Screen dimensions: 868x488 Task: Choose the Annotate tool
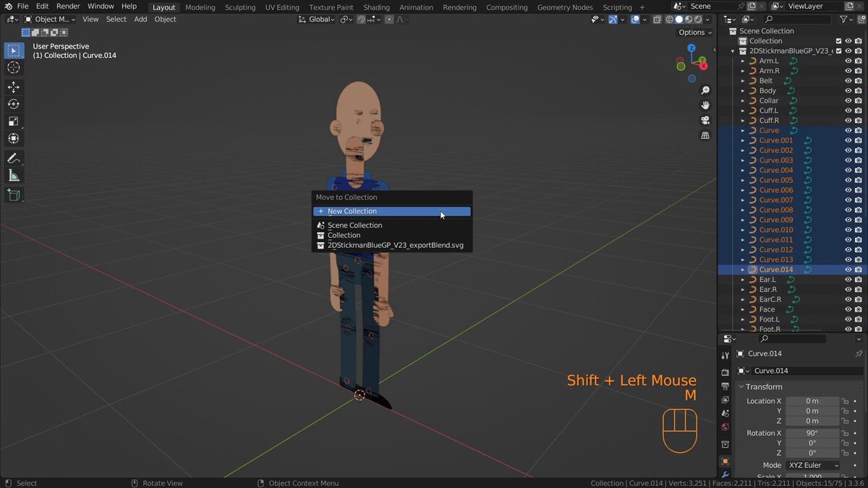(x=14, y=158)
